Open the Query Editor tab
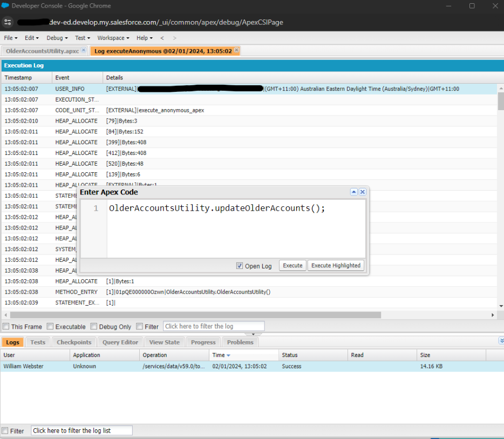504x439 pixels. 120,342
